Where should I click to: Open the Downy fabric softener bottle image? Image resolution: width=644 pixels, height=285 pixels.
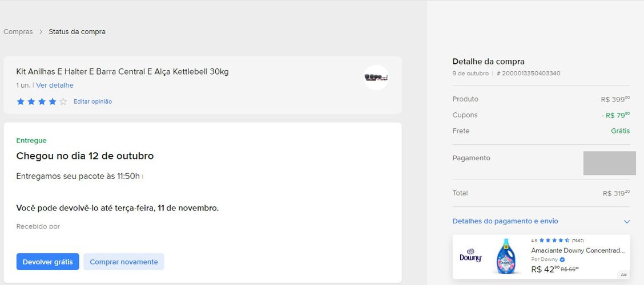pyautogui.click(x=506, y=256)
